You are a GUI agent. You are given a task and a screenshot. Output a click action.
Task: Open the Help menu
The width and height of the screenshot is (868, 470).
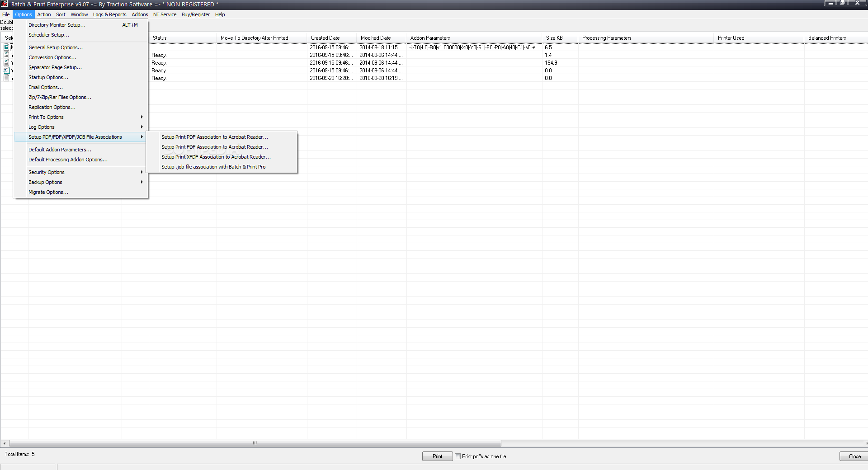click(220, 14)
